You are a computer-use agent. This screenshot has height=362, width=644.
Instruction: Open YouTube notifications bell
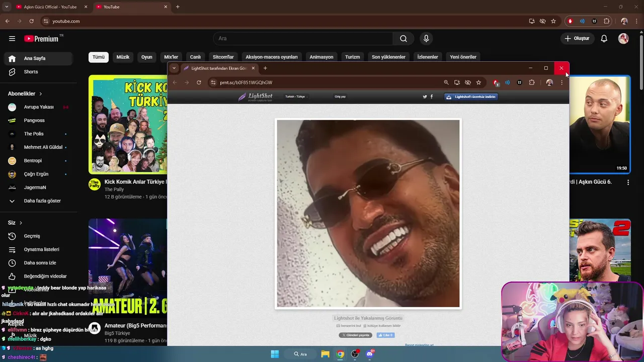tap(604, 39)
